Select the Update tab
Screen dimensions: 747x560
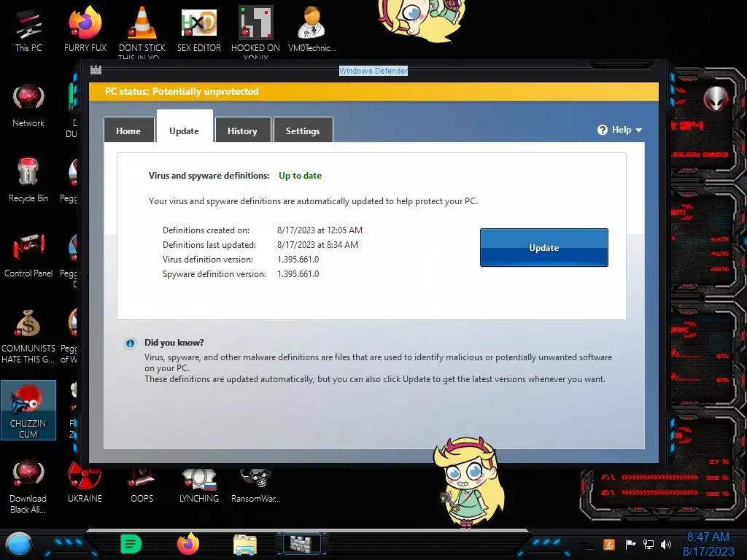185,127
